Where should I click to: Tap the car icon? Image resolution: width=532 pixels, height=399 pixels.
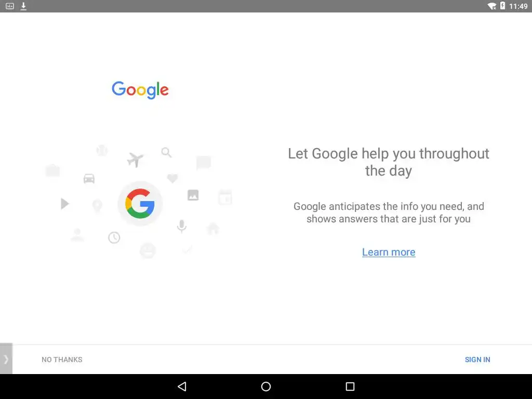pos(89,179)
